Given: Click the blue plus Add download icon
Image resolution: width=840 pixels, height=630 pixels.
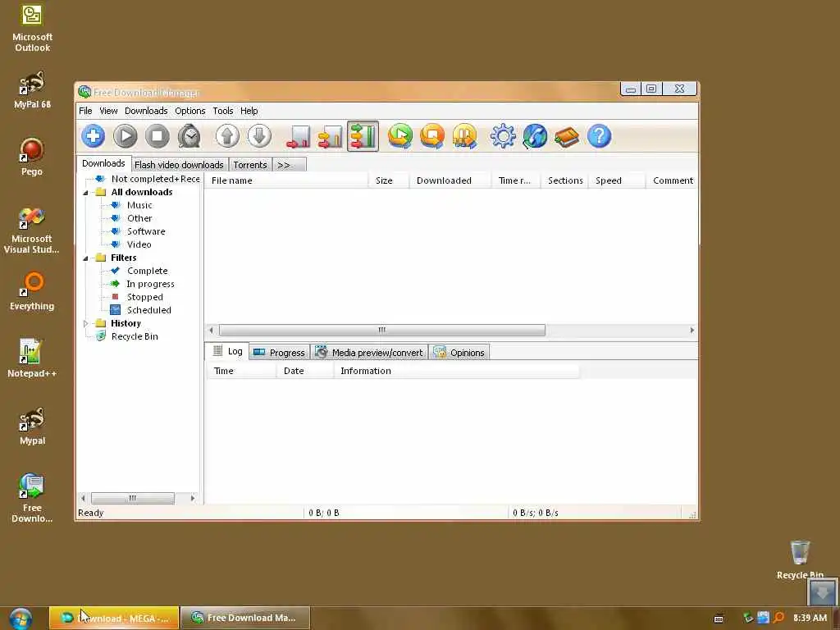Looking at the screenshot, I should click(94, 136).
